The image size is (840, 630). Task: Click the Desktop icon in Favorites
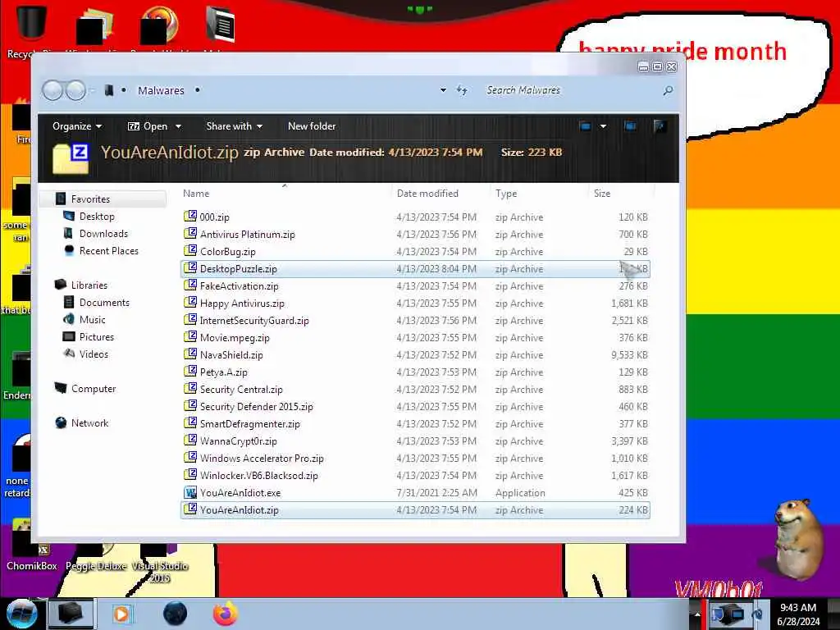tap(69, 216)
